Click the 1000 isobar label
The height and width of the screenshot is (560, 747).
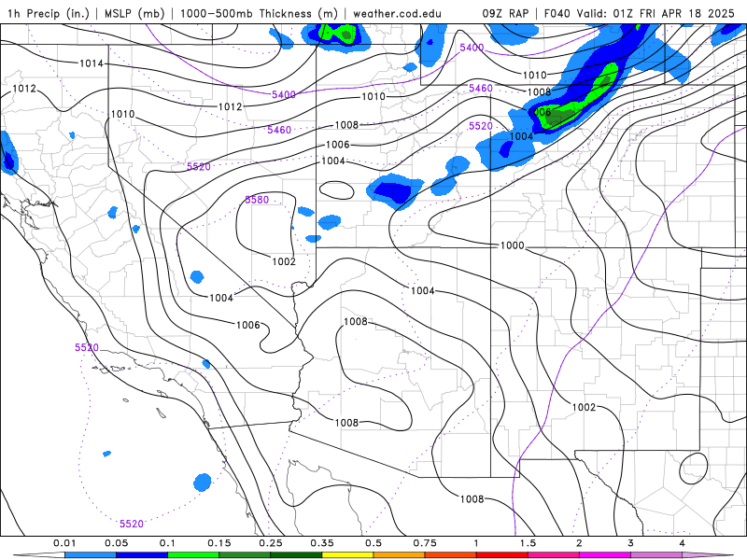coord(512,245)
